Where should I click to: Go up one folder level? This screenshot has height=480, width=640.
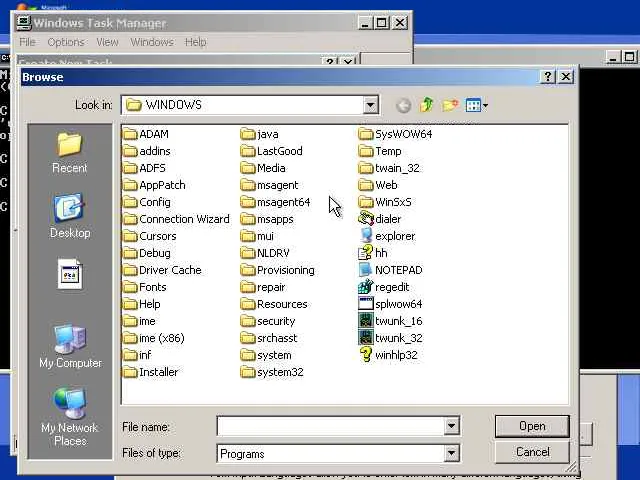point(426,105)
